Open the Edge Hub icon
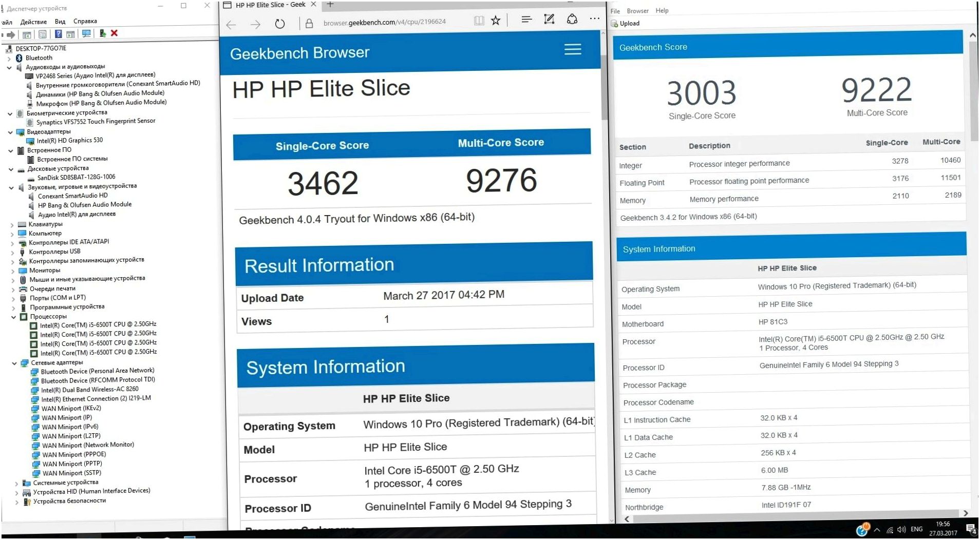This screenshot has height=540, width=980. click(526, 20)
